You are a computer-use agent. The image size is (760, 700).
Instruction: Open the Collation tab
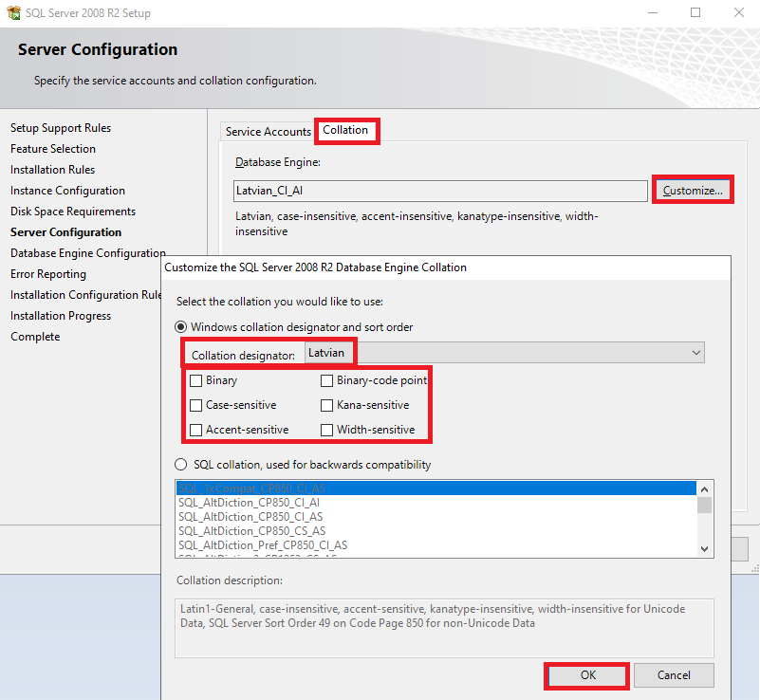pyautogui.click(x=345, y=130)
